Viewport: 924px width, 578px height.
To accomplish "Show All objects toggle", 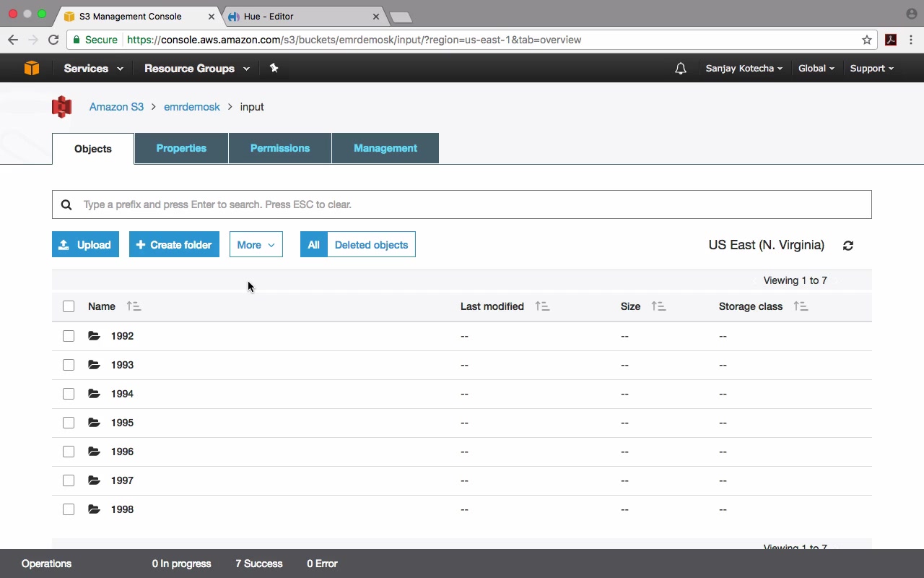I will pos(313,245).
